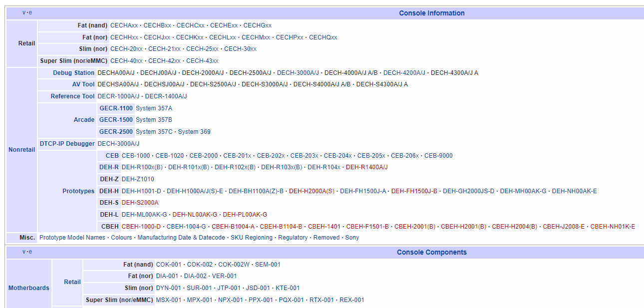Select the DECHSA00A/J text
Viewport: 644px width, 308px height.
click(118, 84)
